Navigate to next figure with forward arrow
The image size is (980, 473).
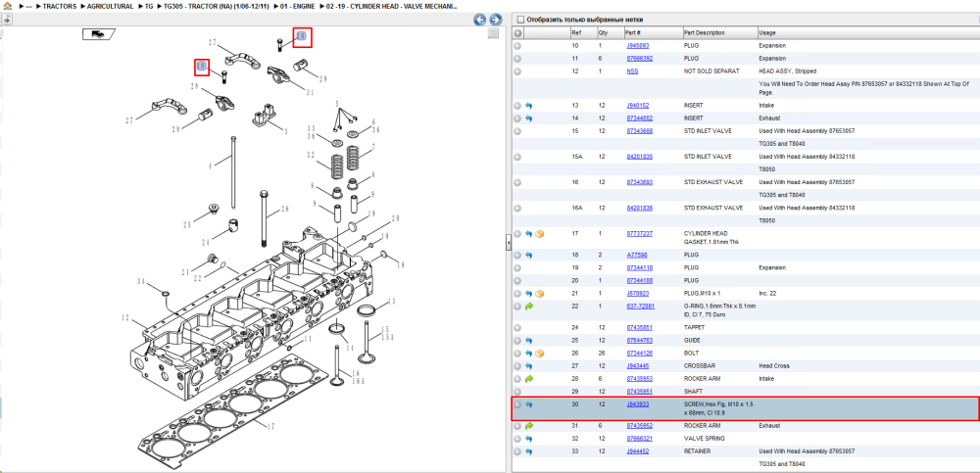[x=496, y=20]
